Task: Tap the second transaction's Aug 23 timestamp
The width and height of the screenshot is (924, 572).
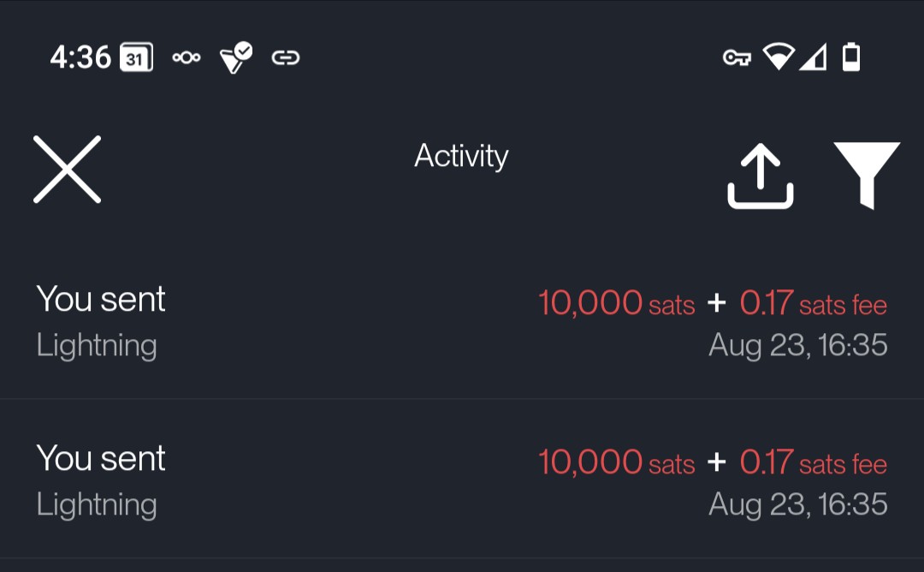Action: 797,505
